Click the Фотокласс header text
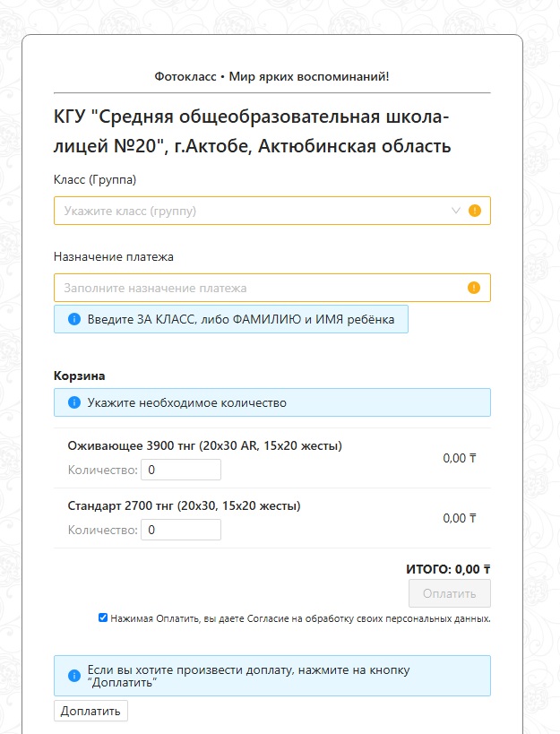This screenshot has height=734, width=560. [x=271, y=76]
